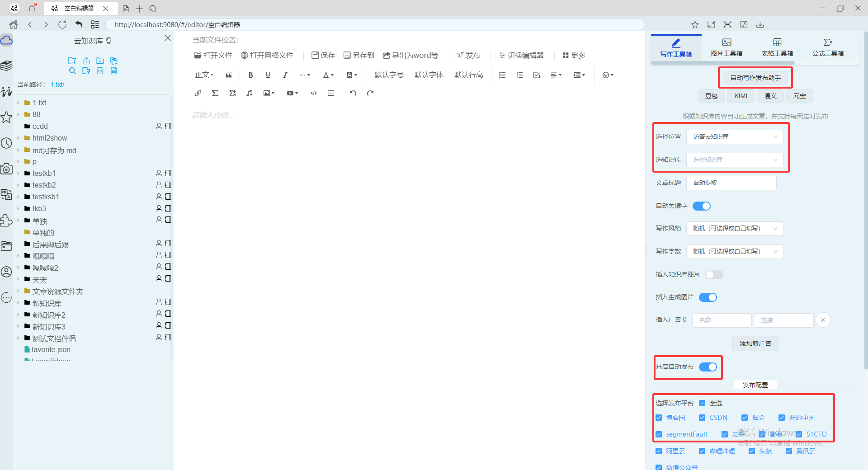
Task: Click the unordered list icon
Action: [502, 75]
